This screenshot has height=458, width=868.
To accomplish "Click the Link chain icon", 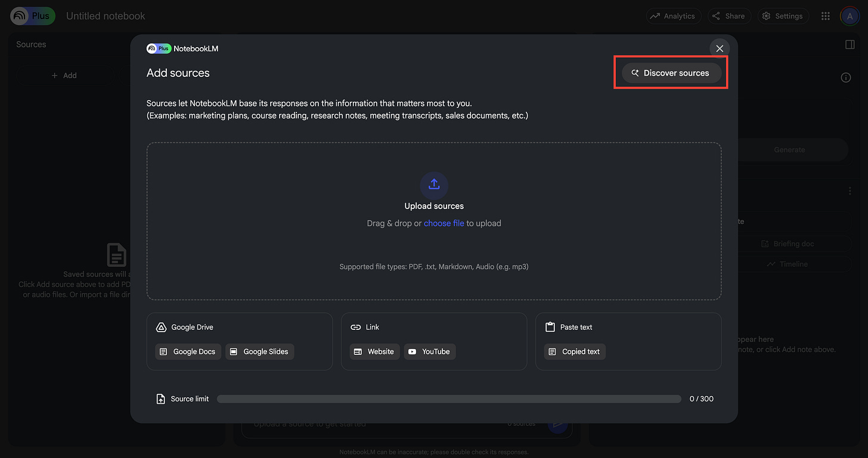I will (355, 327).
